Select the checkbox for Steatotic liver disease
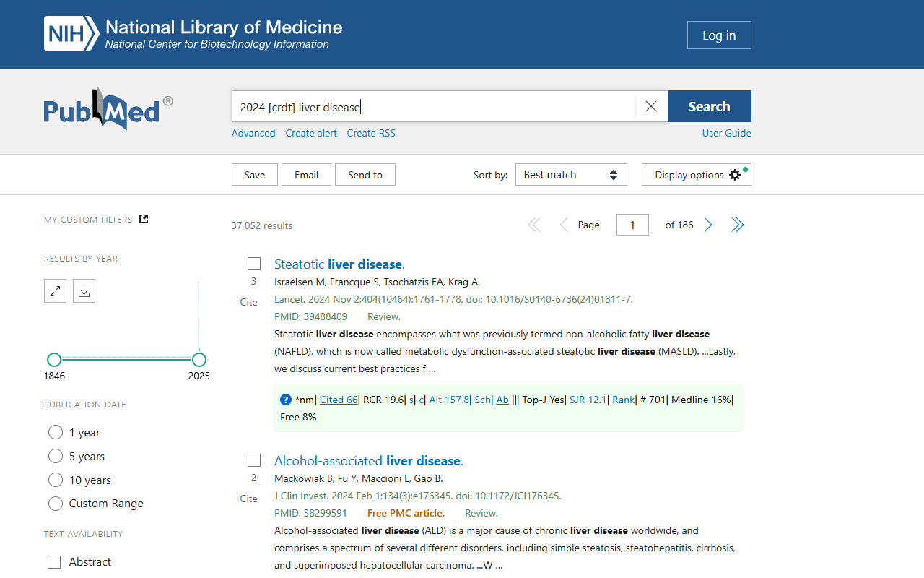Screen dimensions: 924x578 253,263
